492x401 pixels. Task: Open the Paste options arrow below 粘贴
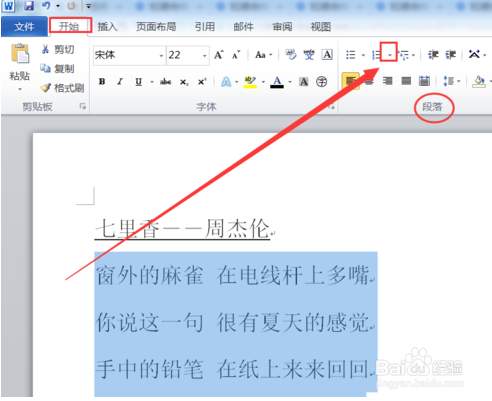20,89
